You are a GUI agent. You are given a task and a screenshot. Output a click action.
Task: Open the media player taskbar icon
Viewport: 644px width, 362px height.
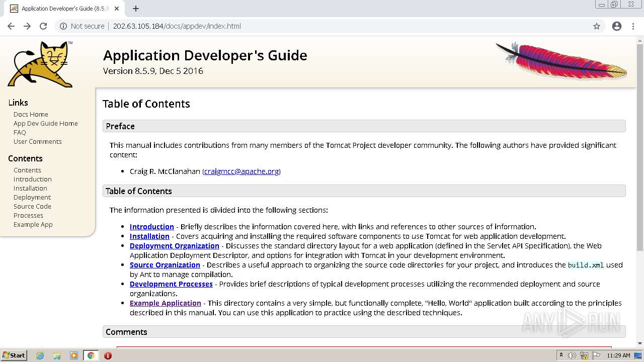(x=74, y=355)
